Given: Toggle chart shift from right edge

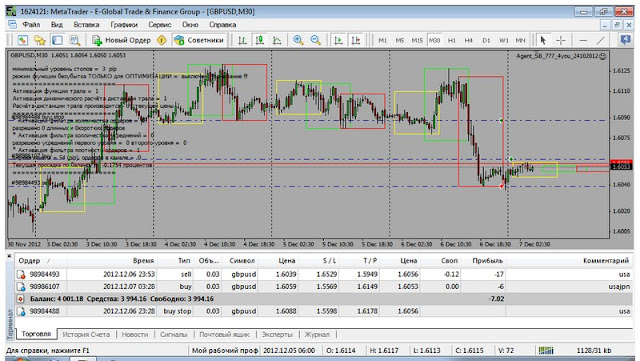Looking at the screenshot, I should (356, 40).
